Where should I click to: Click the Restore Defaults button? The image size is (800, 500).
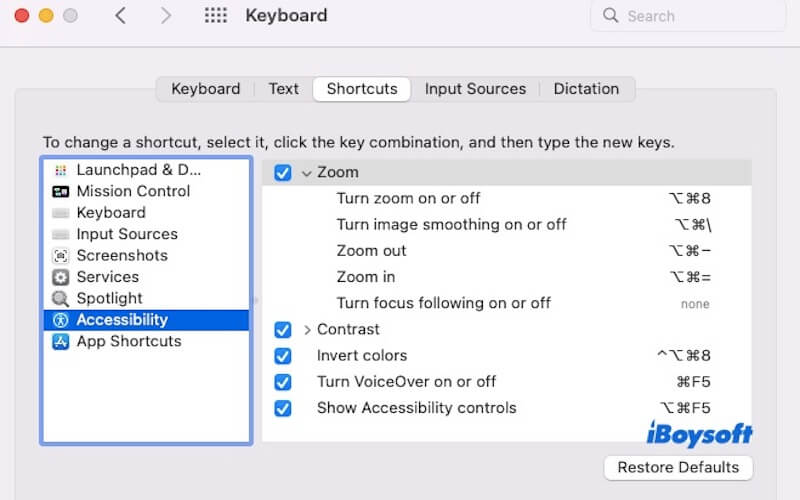coord(678,467)
